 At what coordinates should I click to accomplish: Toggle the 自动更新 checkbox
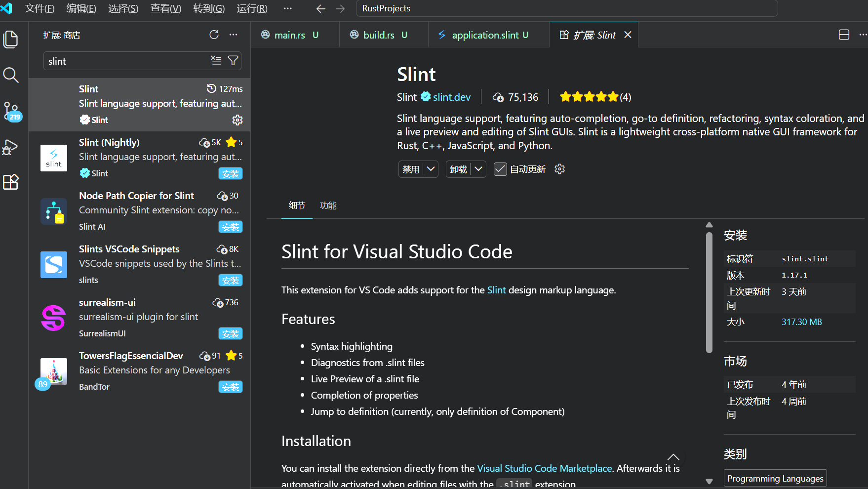coord(500,169)
